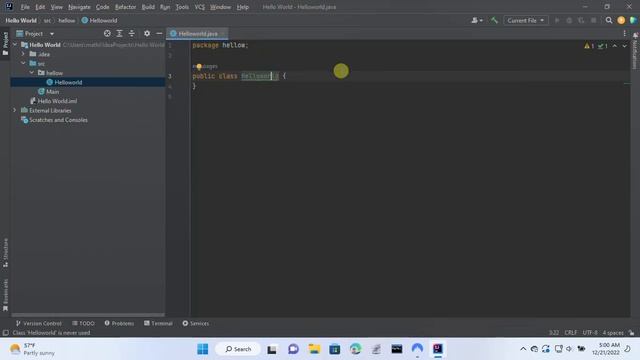
Task: Select the Helloworld.java editor tab
Action: (198, 33)
